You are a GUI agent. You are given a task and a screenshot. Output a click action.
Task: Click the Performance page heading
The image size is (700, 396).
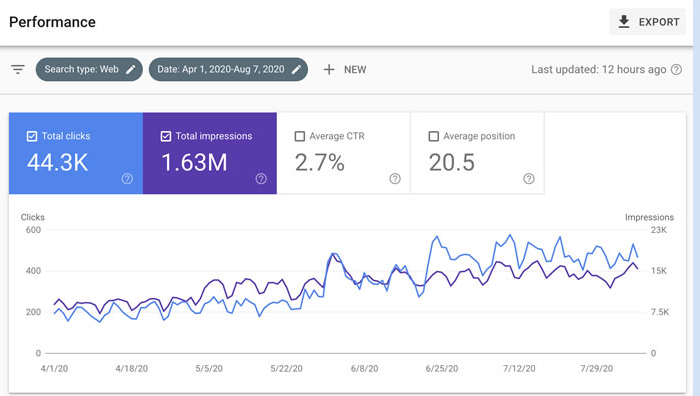pos(52,22)
